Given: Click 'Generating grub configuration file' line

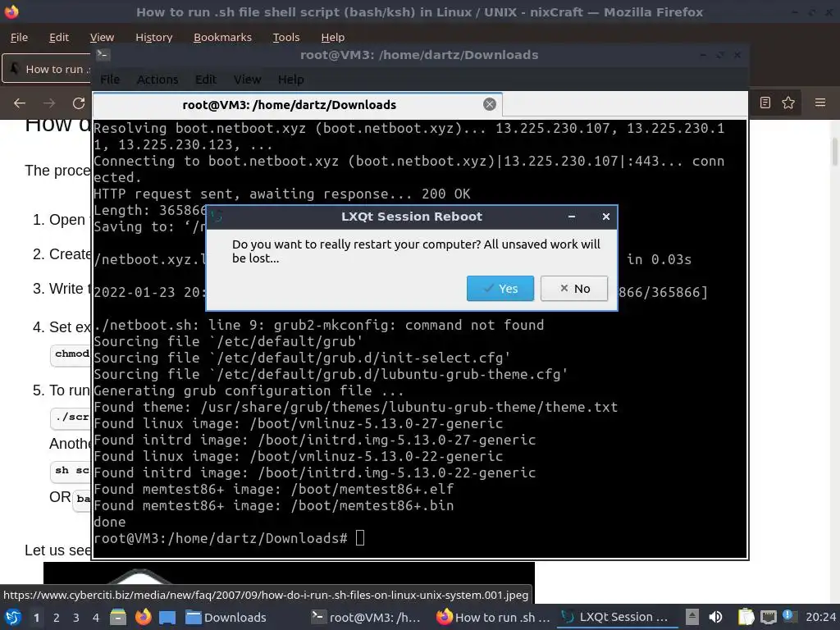Looking at the screenshot, I should pos(249,390).
